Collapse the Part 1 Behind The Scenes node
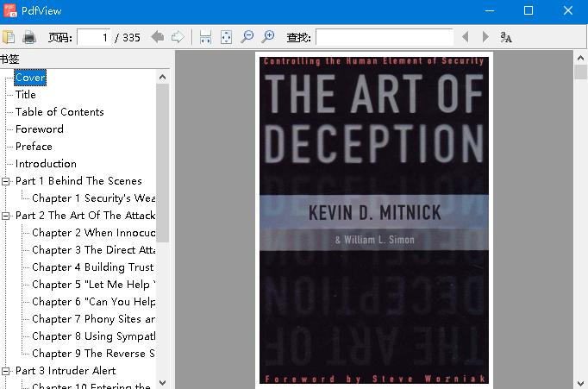Image resolution: width=588 pixels, height=389 pixels. pyautogui.click(x=6, y=181)
